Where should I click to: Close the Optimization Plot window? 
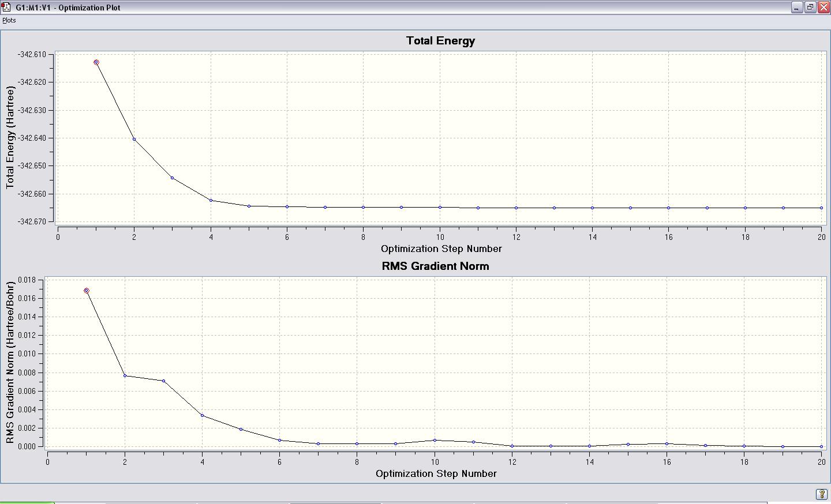(x=823, y=7)
